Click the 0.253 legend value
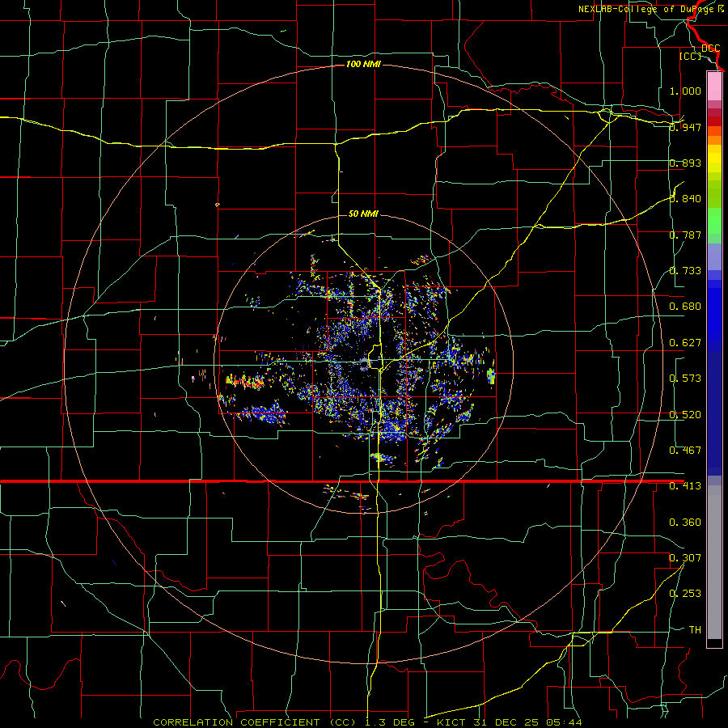This screenshot has height=728, width=728. coord(685,594)
